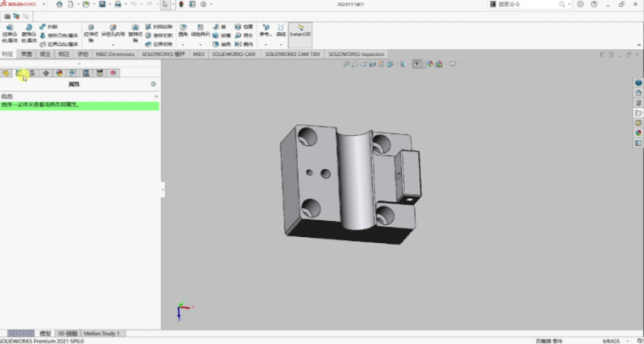
Task: Open the Motion Study 1 bottom tab
Action: coord(102,333)
